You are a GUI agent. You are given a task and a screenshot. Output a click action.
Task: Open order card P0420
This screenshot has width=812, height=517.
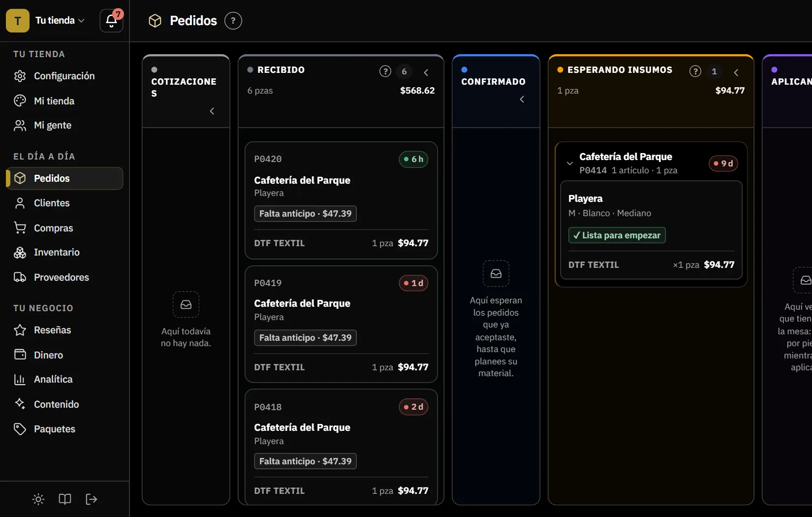point(341,200)
